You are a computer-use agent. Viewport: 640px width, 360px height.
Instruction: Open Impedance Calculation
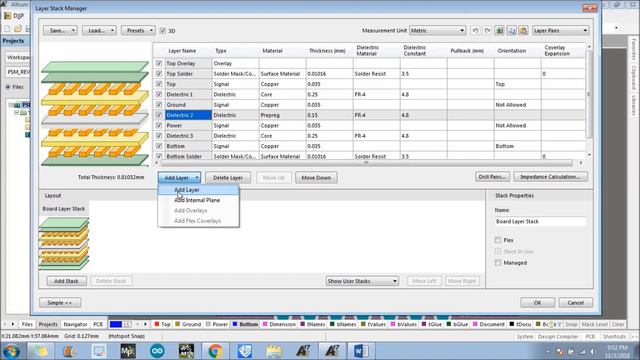[550, 177]
